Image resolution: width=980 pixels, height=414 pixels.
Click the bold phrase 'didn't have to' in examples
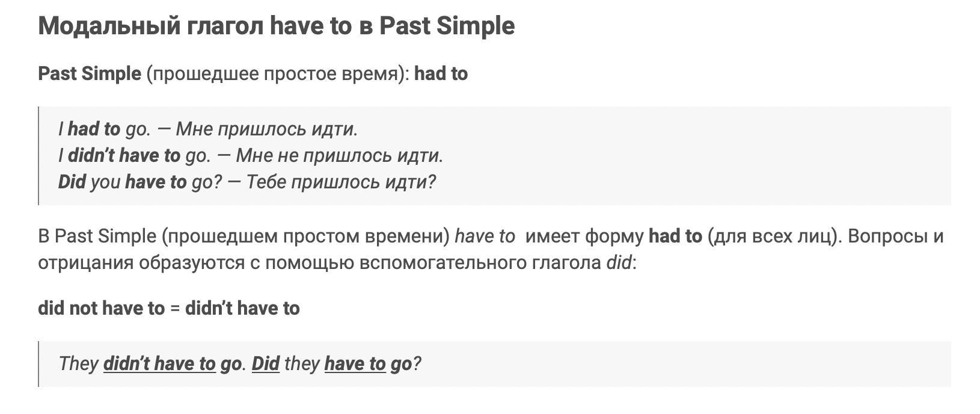click(124, 155)
